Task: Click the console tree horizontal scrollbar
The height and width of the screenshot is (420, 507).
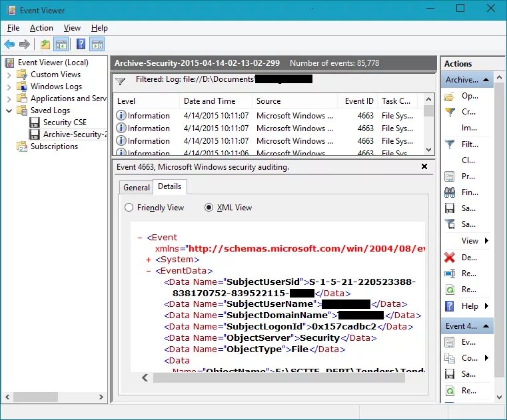Action: (35, 397)
